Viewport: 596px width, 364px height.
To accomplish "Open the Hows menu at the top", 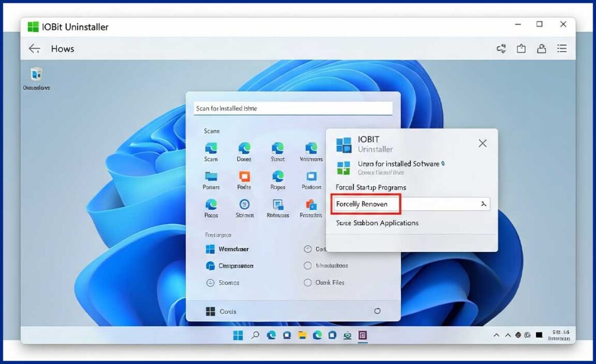I will [62, 49].
